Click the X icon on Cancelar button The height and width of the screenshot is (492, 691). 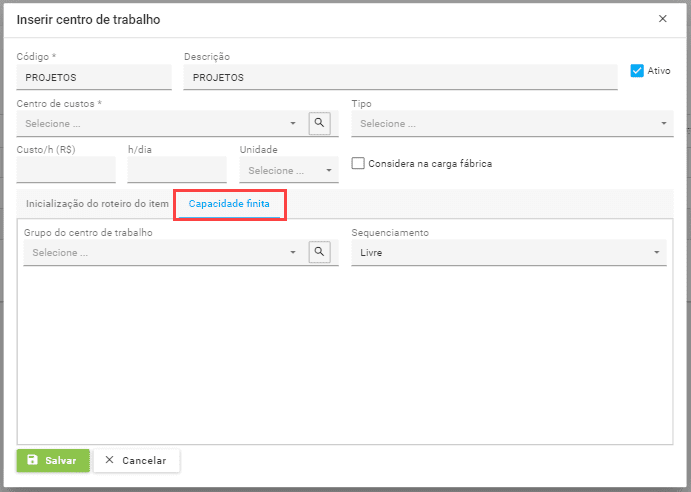(x=110, y=460)
